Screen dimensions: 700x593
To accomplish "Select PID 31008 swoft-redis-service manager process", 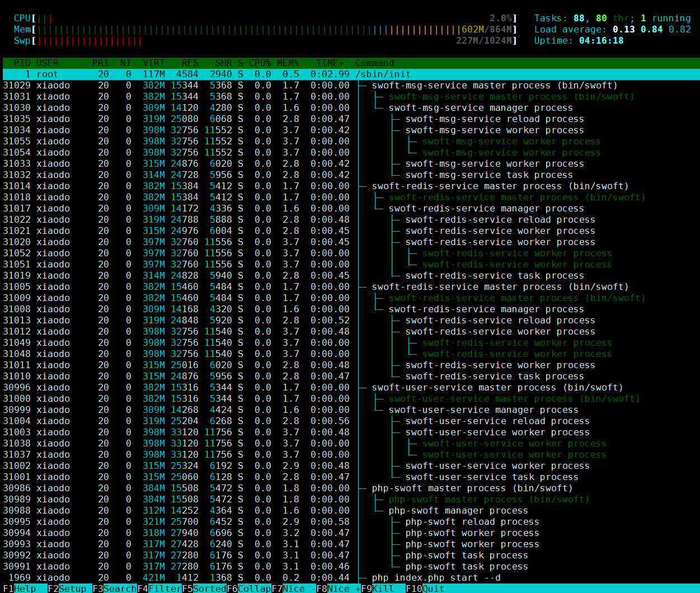I will point(351,309).
